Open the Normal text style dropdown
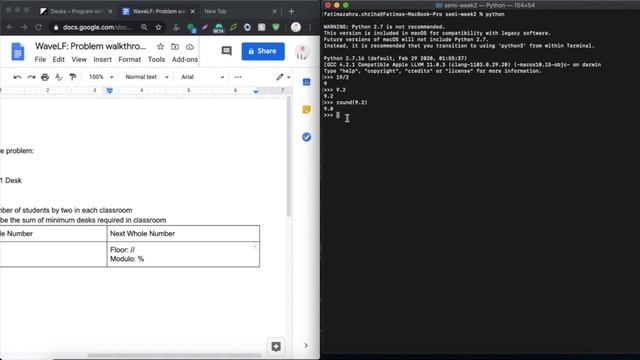 pyautogui.click(x=147, y=77)
